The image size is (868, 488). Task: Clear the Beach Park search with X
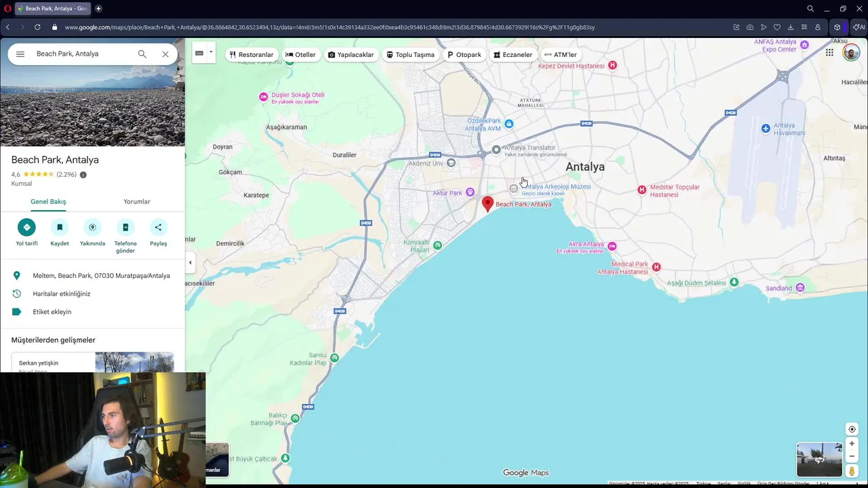pyautogui.click(x=165, y=54)
